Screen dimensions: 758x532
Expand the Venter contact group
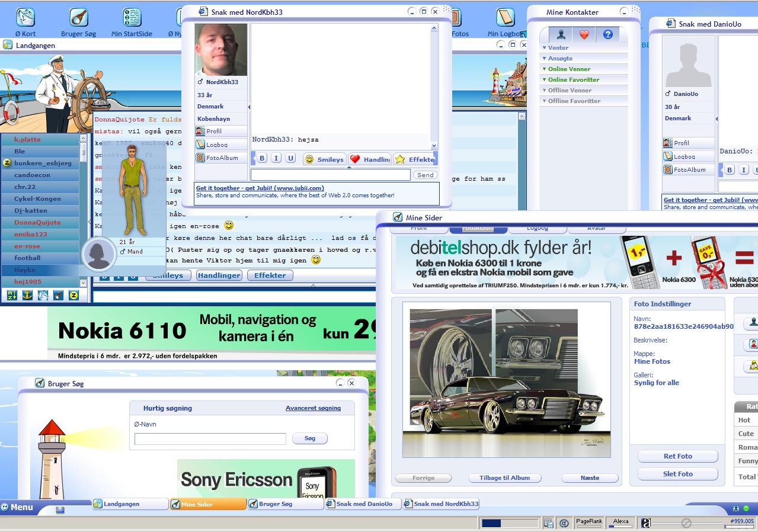click(x=558, y=48)
